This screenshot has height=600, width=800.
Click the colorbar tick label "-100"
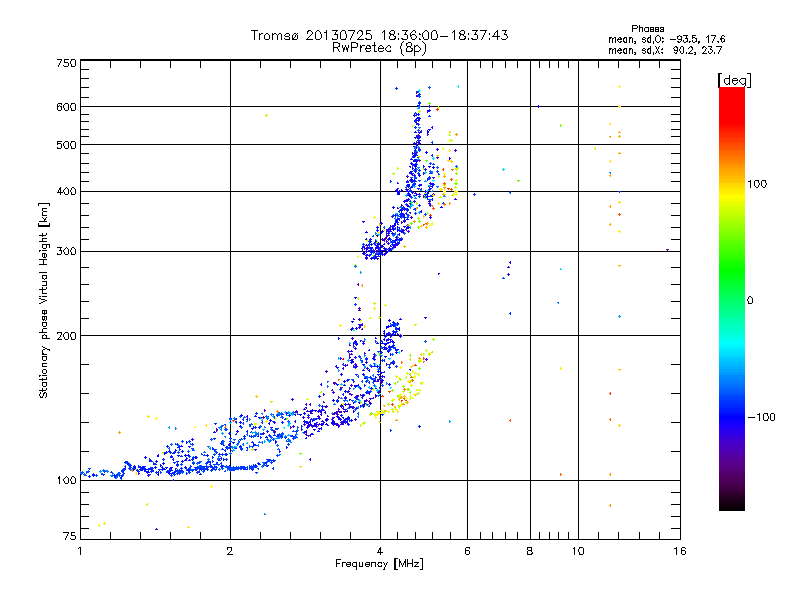tap(761, 417)
